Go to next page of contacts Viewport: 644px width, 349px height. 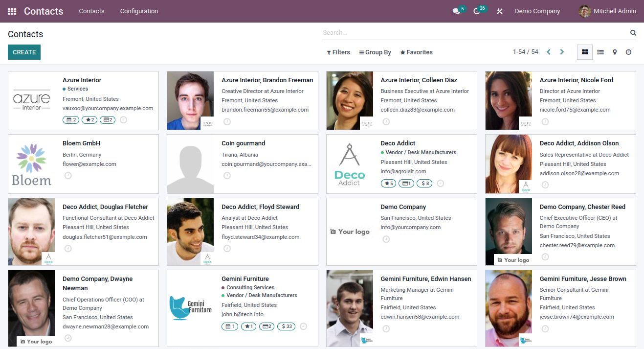click(562, 52)
